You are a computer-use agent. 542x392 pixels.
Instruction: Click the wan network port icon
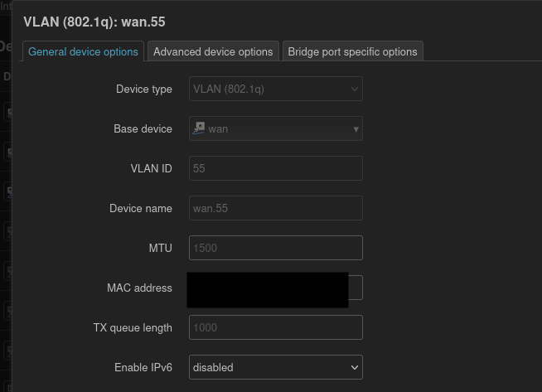pyautogui.click(x=199, y=128)
